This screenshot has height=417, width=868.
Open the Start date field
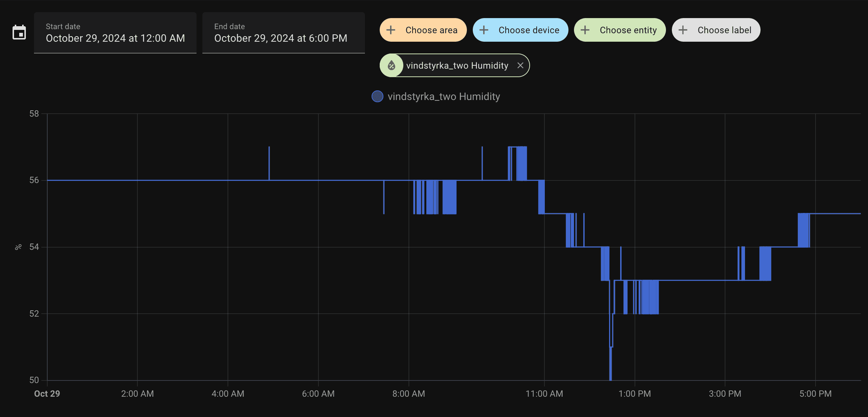[115, 33]
